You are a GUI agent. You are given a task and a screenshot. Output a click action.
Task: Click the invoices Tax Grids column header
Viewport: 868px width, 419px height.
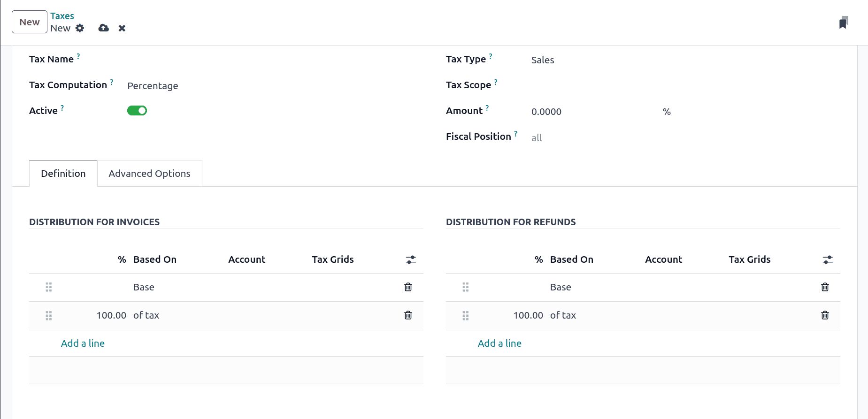pyautogui.click(x=333, y=259)
